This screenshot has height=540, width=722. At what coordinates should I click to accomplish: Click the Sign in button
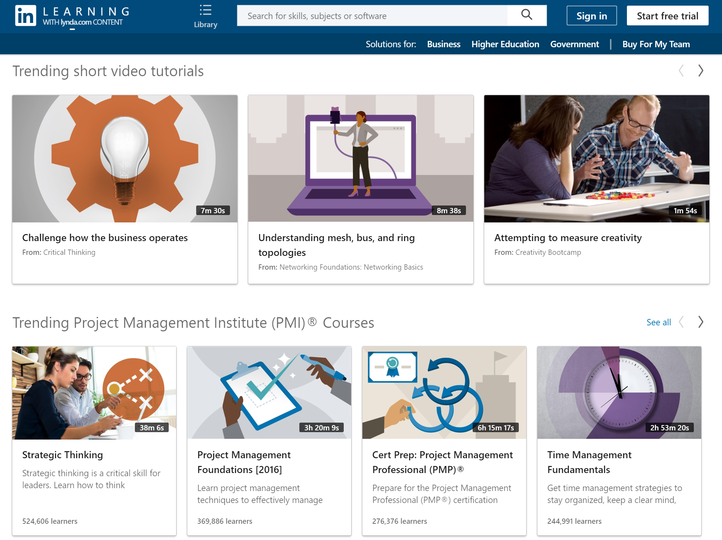(x=592, y=16)
